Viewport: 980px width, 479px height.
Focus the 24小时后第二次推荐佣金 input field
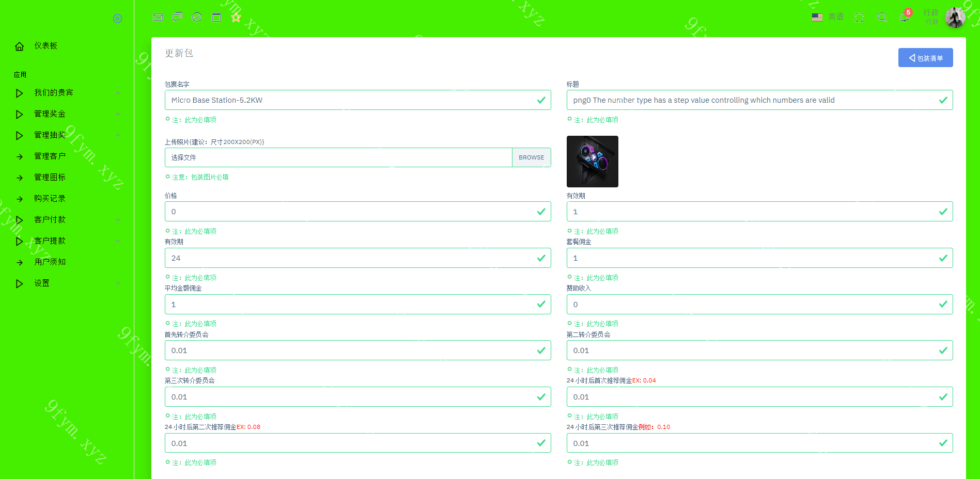pos(358,443)
